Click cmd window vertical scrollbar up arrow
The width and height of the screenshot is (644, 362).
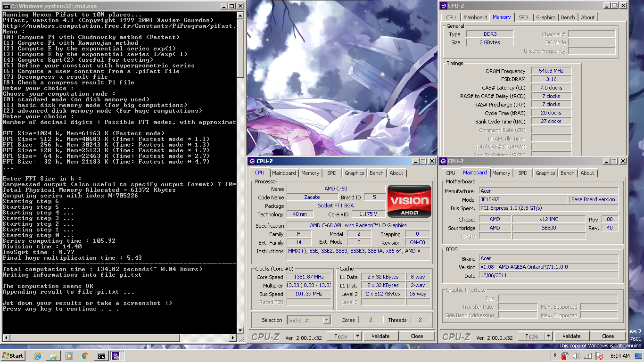point(240,16)
